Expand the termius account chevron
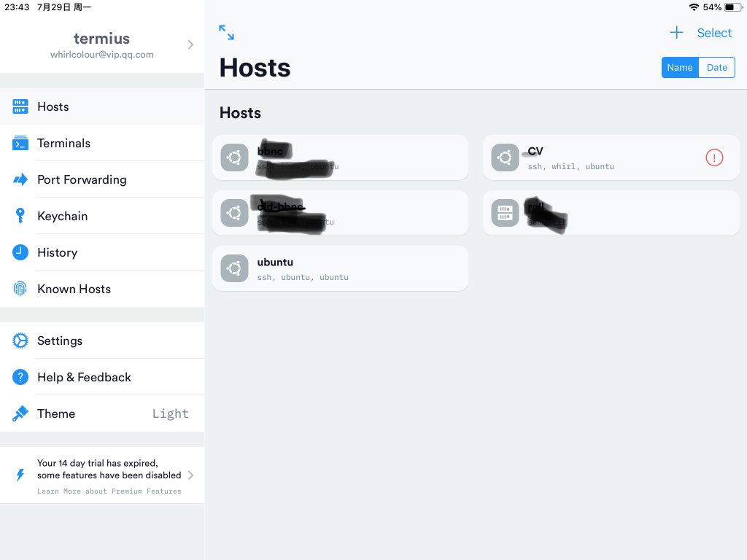Image resolution: width=747 pixels, height=560 pixels. (x=190, y=44)
